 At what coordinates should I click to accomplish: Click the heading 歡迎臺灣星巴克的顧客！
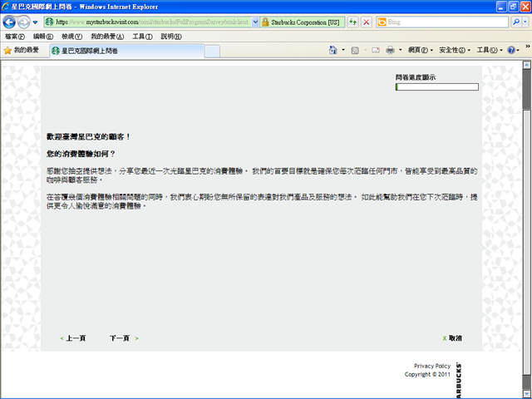(89, 136)
